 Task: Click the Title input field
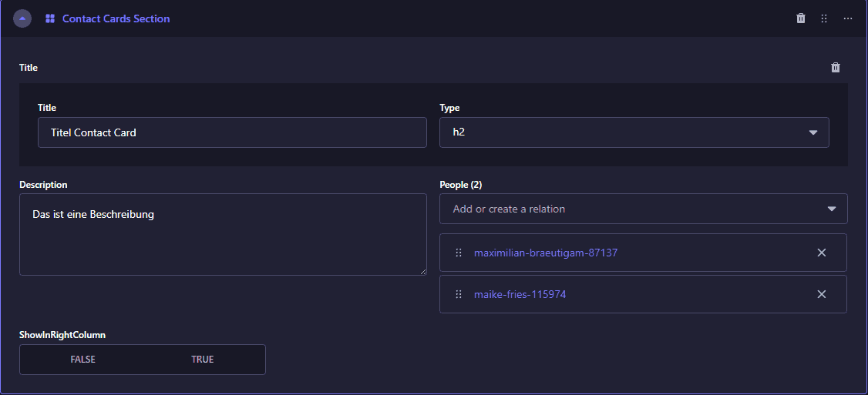[x=231, y=132]
